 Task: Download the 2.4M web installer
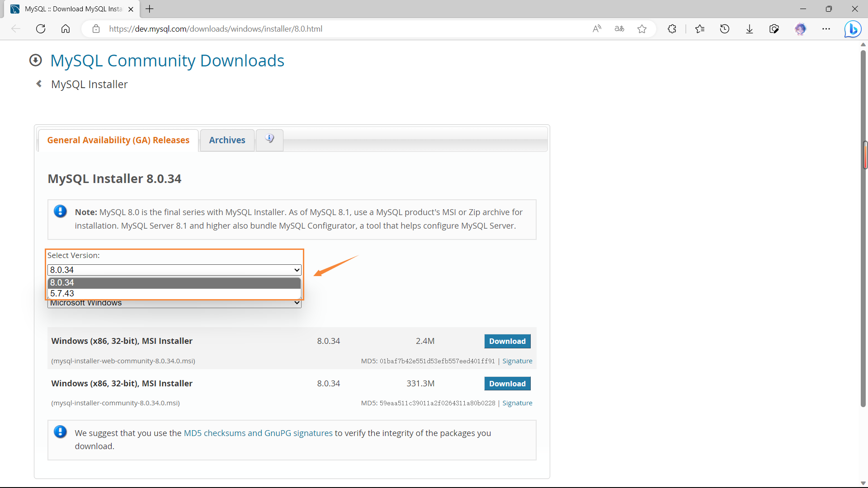[507, 341]
